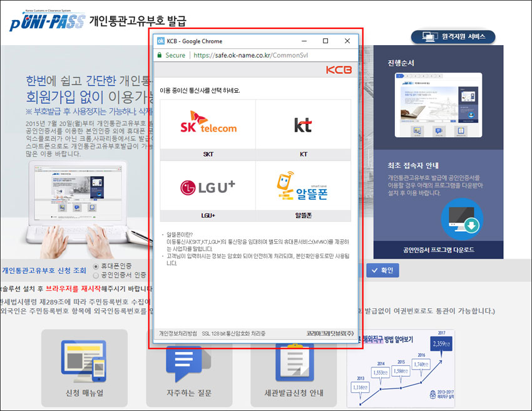The image size is (532, 411).
Task: Select the SK telecom carrier logo
Action: 208,122
